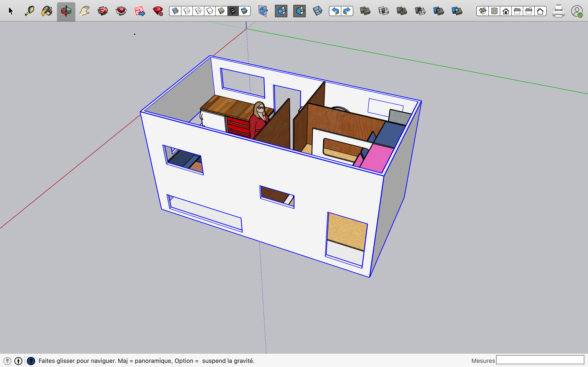The height and width of the screenshot is (367, 588).
Task: Select the Orbit tool
Action: (66, 11)
